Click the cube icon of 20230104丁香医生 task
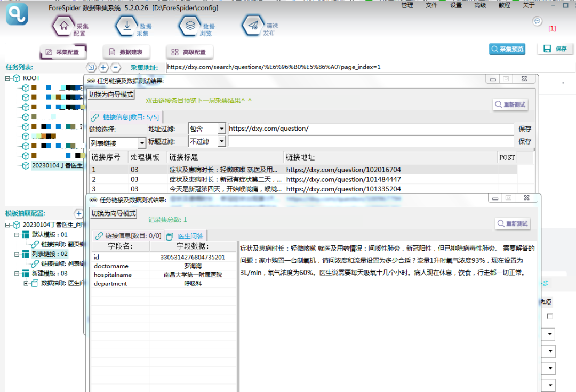 point(26,166)
